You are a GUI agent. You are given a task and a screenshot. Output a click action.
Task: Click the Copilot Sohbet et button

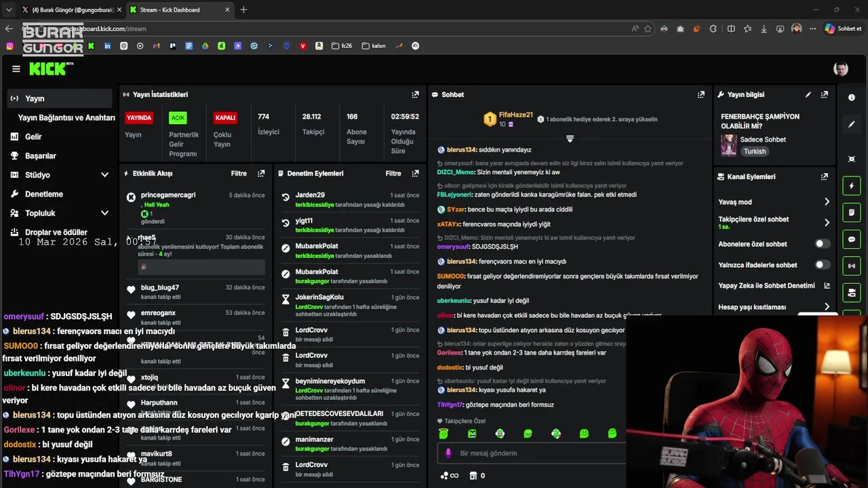(x=843, y=28)
